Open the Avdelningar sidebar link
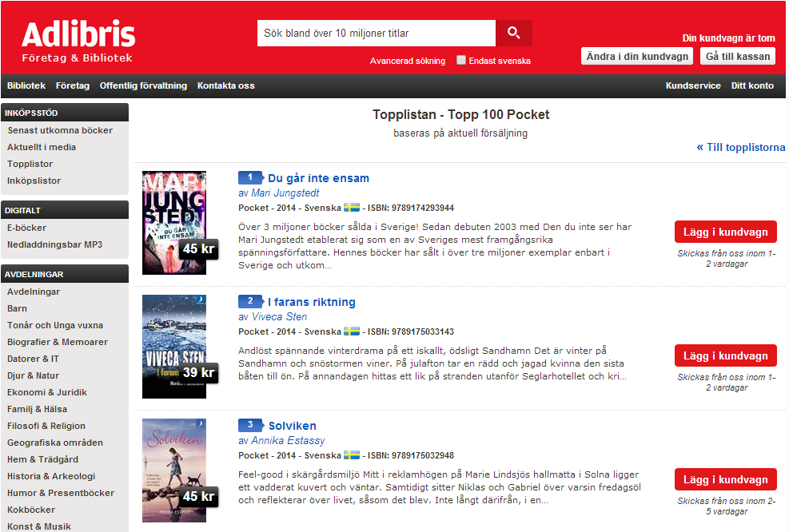Viewport: 789px width, 532px height. coord(34,291)
